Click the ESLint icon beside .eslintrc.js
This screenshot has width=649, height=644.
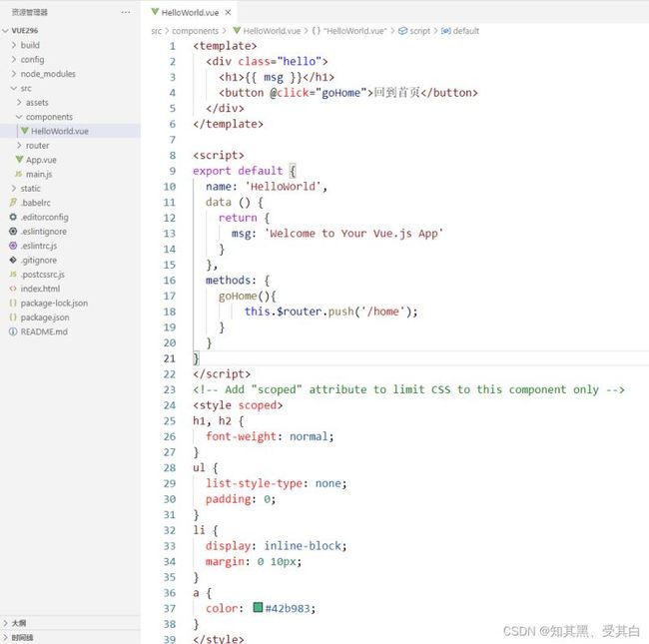(12, 246)
